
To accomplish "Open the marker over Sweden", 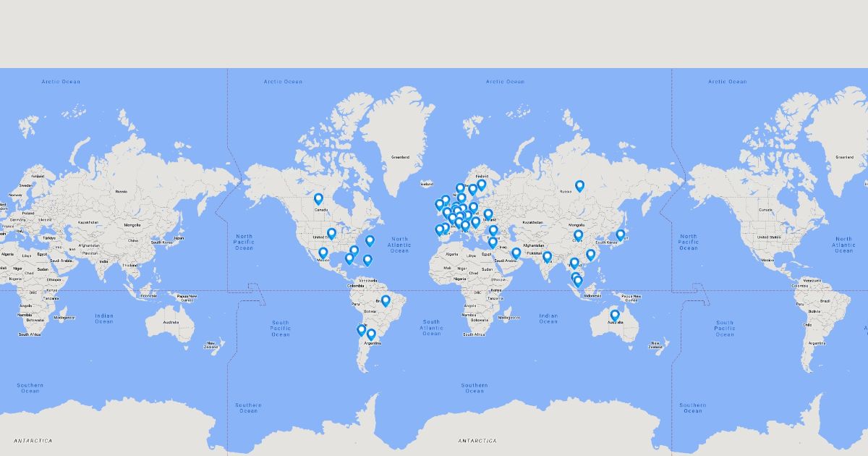I will click(x=472, y=190).
